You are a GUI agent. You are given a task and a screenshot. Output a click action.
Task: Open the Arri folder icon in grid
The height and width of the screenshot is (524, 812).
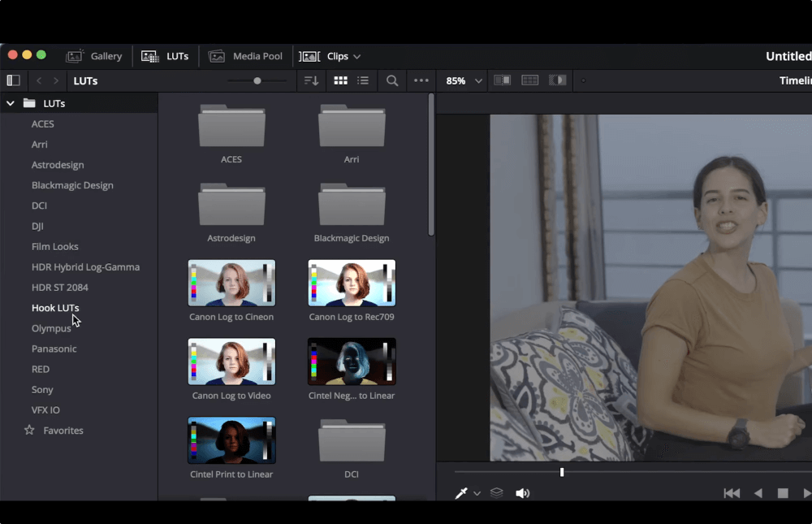coord(352,126)
